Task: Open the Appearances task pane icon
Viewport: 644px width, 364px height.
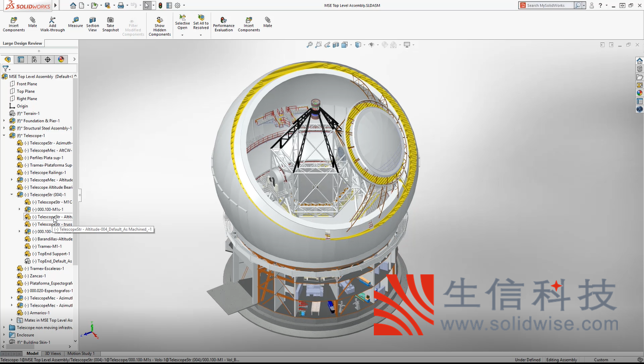Action: (x=639, y=93)
